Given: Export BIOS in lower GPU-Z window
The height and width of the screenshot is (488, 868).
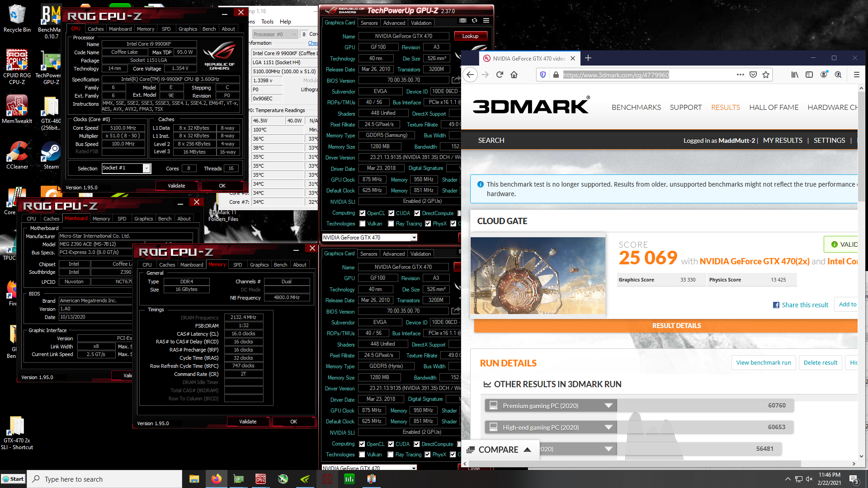Looking at the screenshot, I should (455, 311).
